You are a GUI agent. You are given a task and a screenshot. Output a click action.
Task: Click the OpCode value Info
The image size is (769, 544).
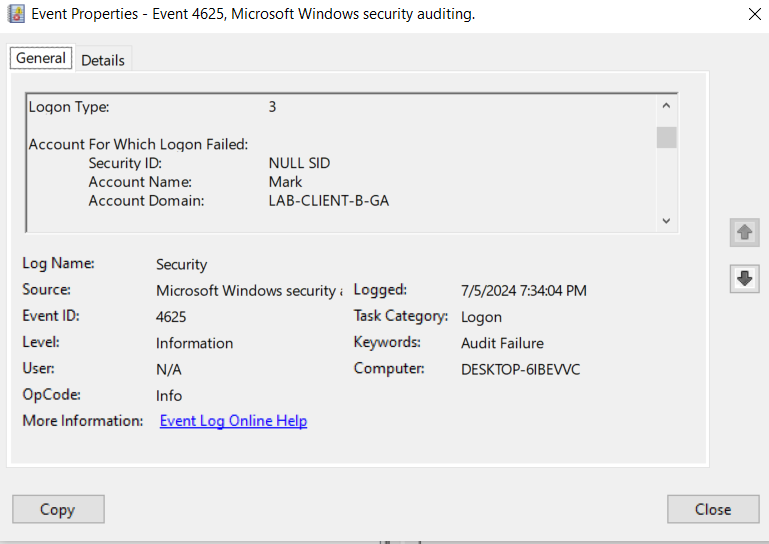169,396
